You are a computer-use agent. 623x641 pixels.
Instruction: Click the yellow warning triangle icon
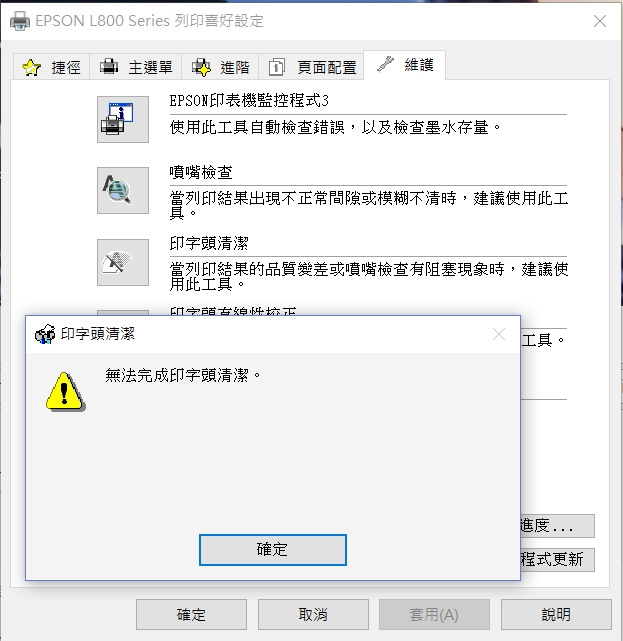(x=65, y=392)
